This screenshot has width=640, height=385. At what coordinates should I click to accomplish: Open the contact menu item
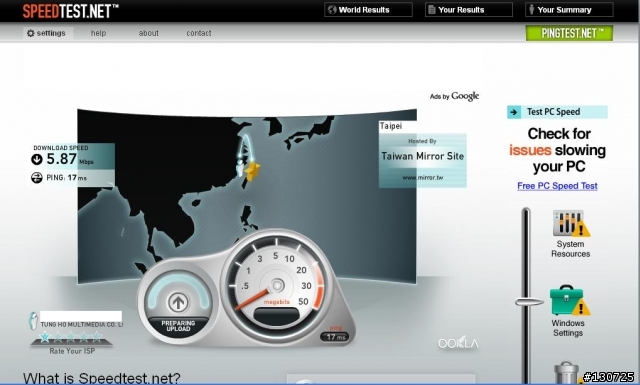(x=199, y=33)
